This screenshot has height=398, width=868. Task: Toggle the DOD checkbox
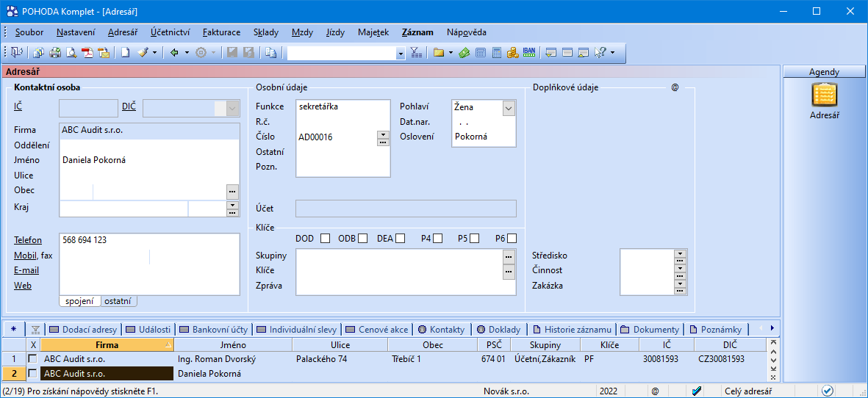tap(326, 239)
